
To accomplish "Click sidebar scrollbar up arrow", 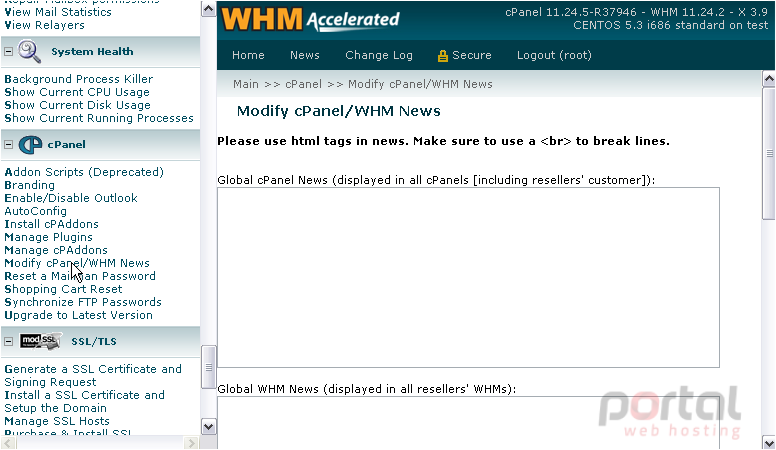I will click(x=208, y=9).
